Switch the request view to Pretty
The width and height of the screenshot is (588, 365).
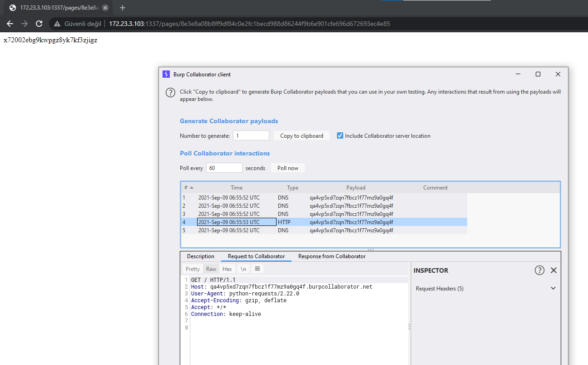pos(193,269)
